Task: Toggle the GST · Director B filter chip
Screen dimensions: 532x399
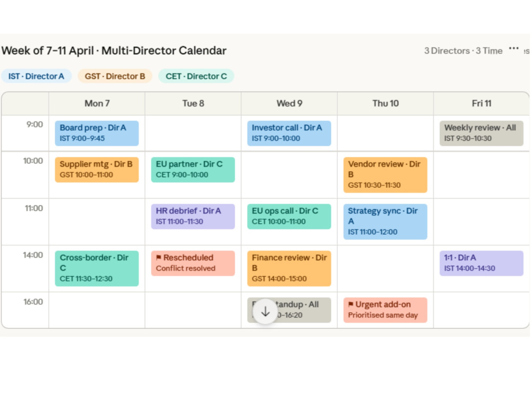Action: pos(115,76)
